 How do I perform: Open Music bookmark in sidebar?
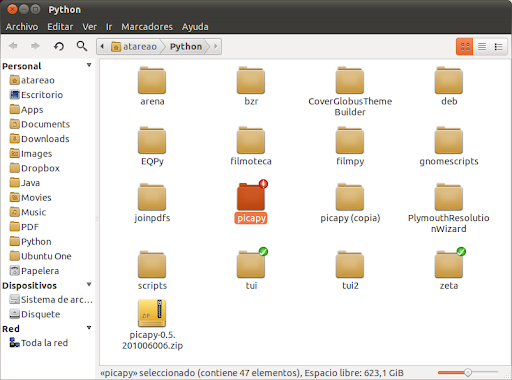[28, 212]
